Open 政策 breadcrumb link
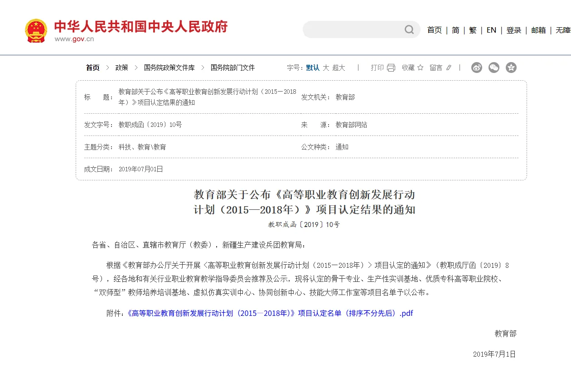 tap(121, 68)
